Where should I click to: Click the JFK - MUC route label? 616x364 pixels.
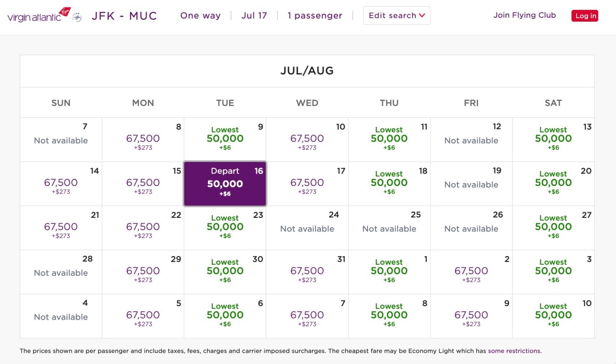pyautogui.click(x=125, y=15)
